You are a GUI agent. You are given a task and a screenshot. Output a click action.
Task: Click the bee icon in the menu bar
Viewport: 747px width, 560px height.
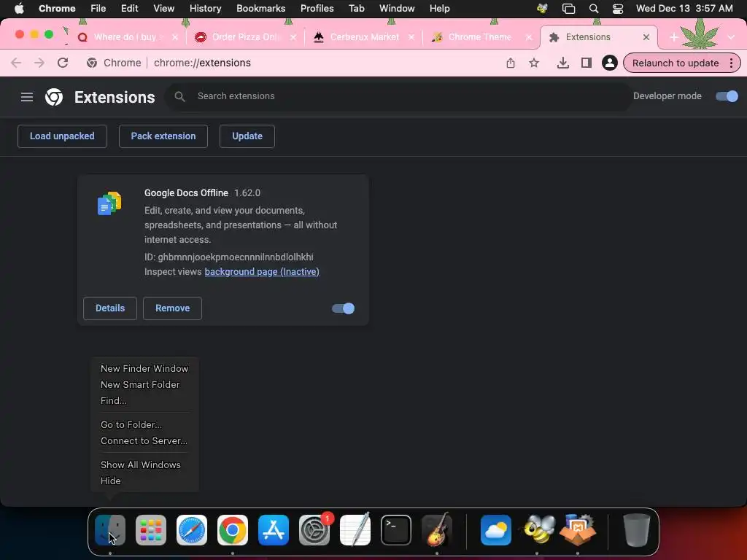542,9
